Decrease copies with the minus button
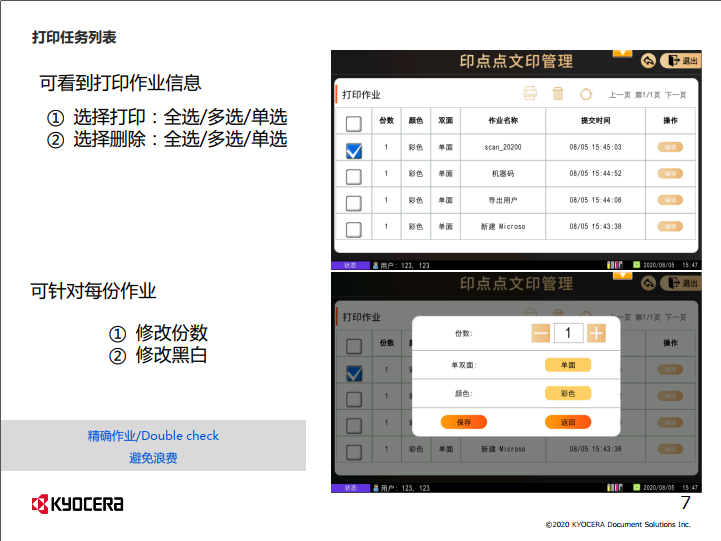Viewport: 721px width, 541px height. pyautogui.click(x=540, y=333)
